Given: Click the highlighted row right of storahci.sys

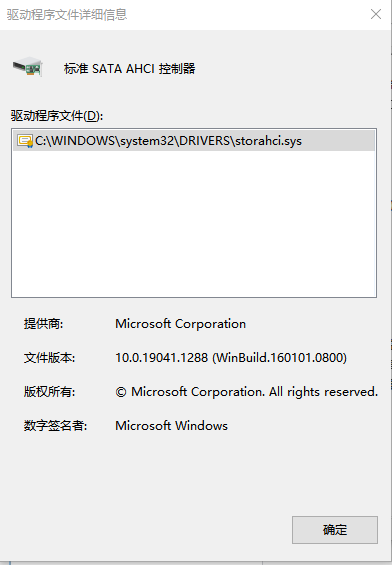Looking at the screenshot, I should click(x=339, y=141).
